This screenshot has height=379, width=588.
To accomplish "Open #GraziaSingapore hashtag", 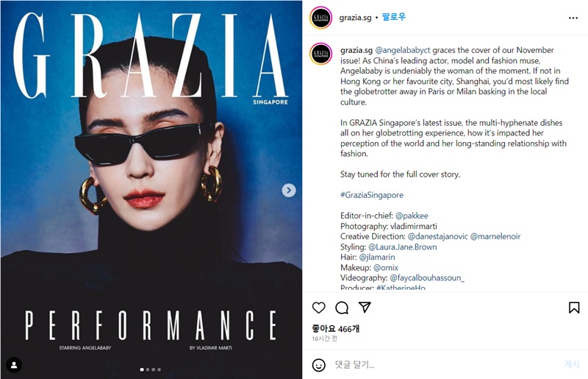I will coord(372,195).
